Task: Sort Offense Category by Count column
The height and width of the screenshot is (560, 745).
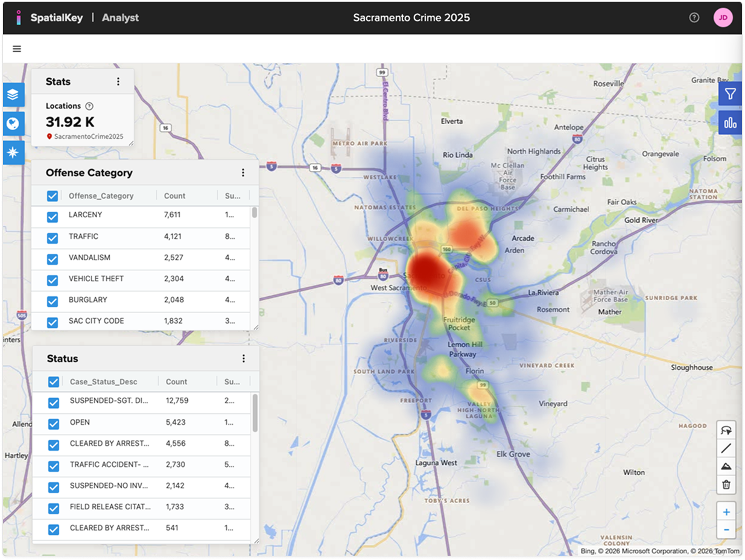Action: tap(174, 196)
